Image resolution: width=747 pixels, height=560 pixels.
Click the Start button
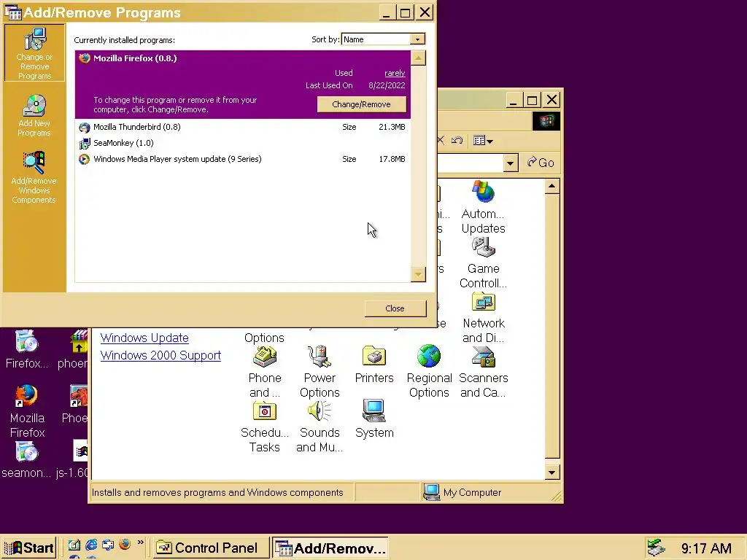[x=29, y=548]
